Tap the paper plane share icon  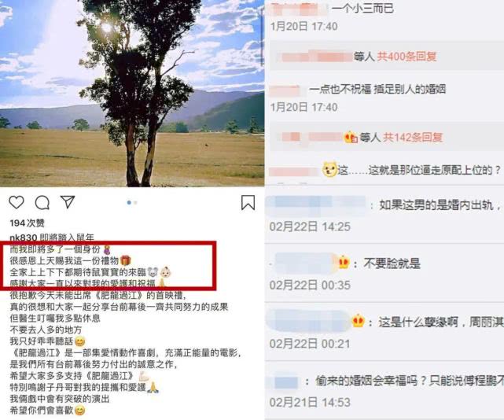pos(68,202)
